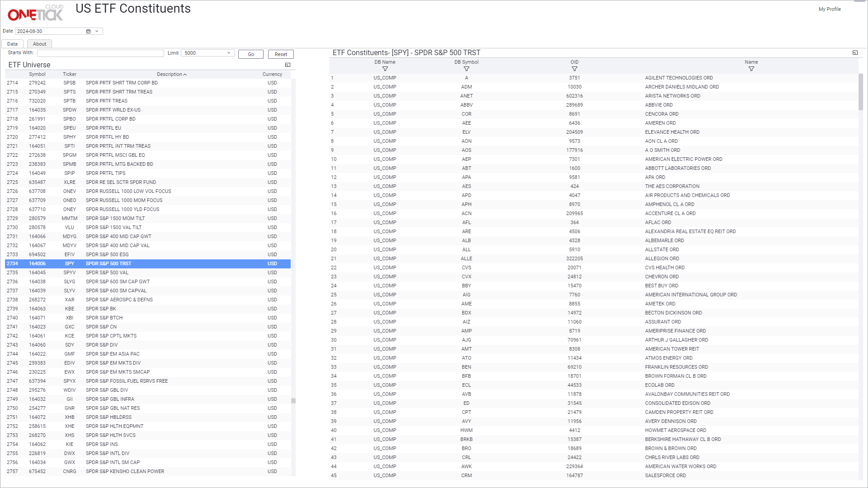This screenshot has height=488, width=868.
Task: Open the OID column filter
Action: coord(574,69)
